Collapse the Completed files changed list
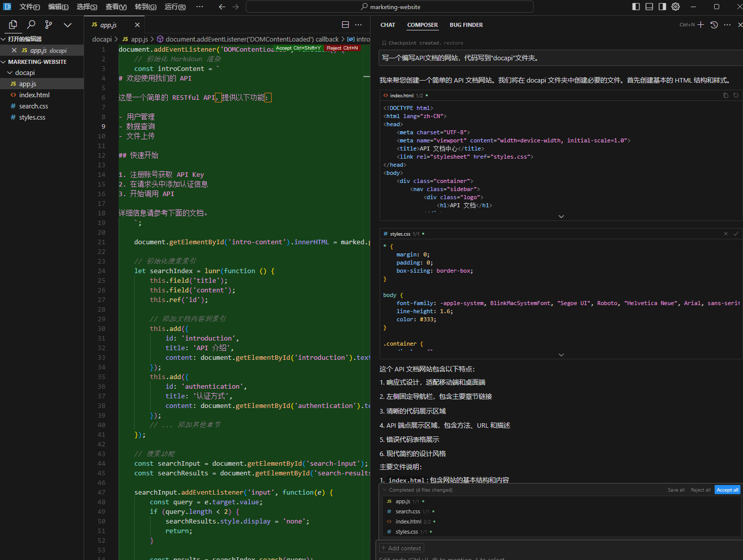 click(385, 490)
